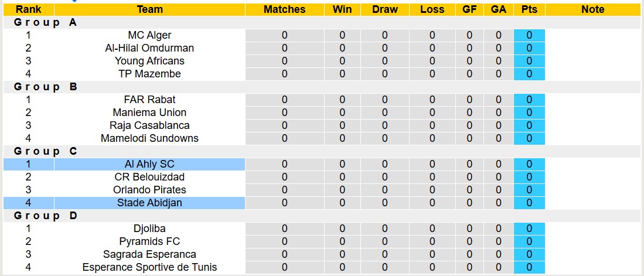Select the highlighted Al Ahly SC row
Screen dimensions: 644x276
(149, 164)
